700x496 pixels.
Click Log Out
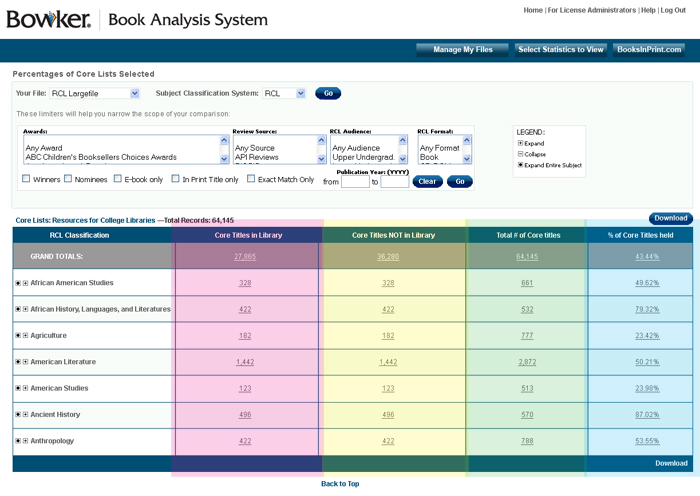coord(673,10)
